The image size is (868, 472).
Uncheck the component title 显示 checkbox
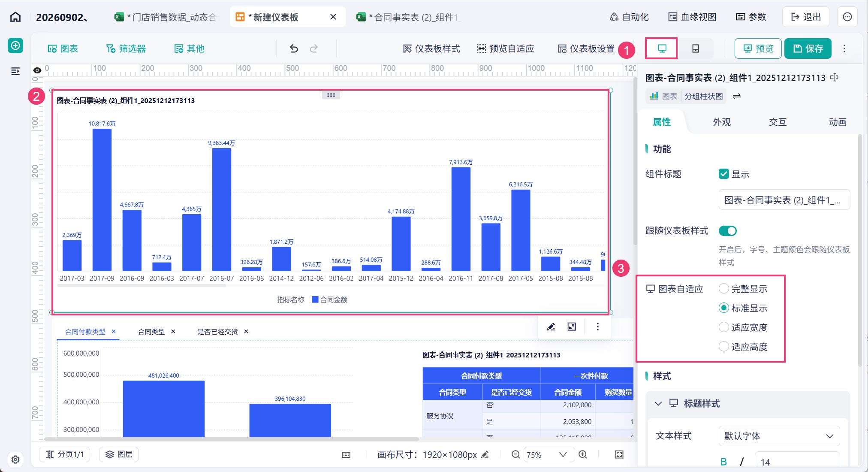click(724, 174)
